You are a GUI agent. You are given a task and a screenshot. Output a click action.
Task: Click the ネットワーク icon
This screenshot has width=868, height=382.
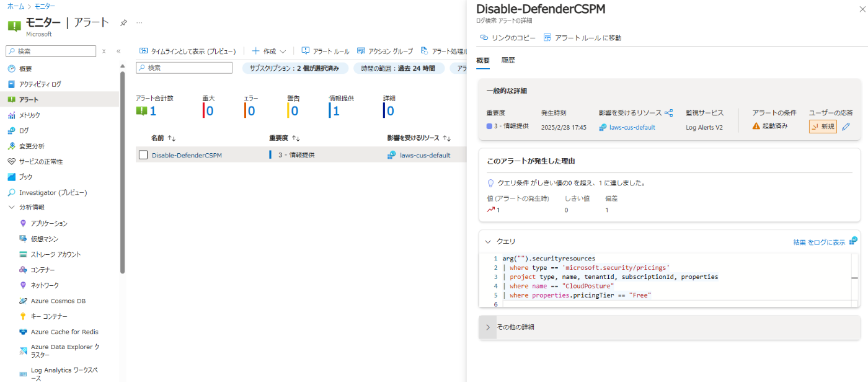(x=23, y=285)
